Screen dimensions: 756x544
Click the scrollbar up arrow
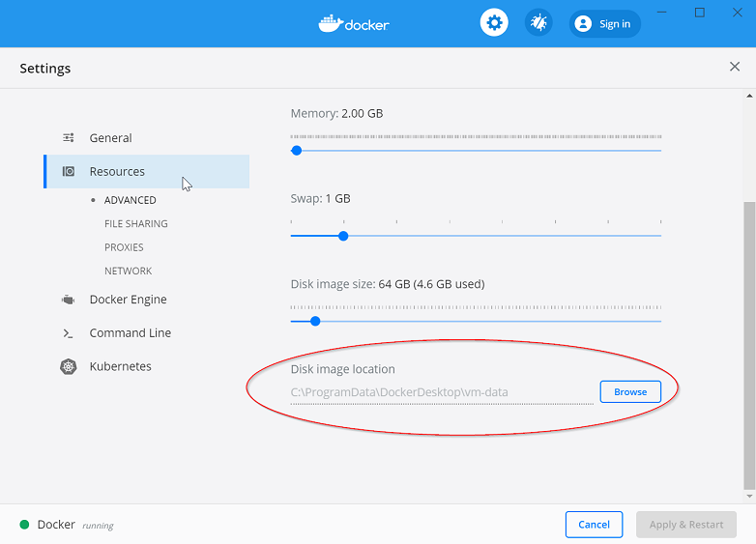749,96
